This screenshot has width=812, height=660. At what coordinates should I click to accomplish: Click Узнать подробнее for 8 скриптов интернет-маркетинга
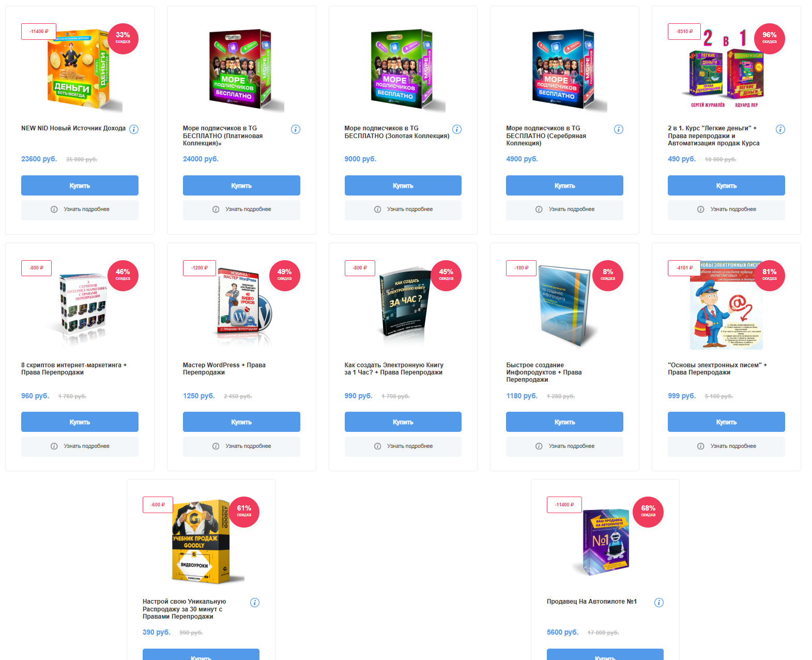tap(80, 446)
